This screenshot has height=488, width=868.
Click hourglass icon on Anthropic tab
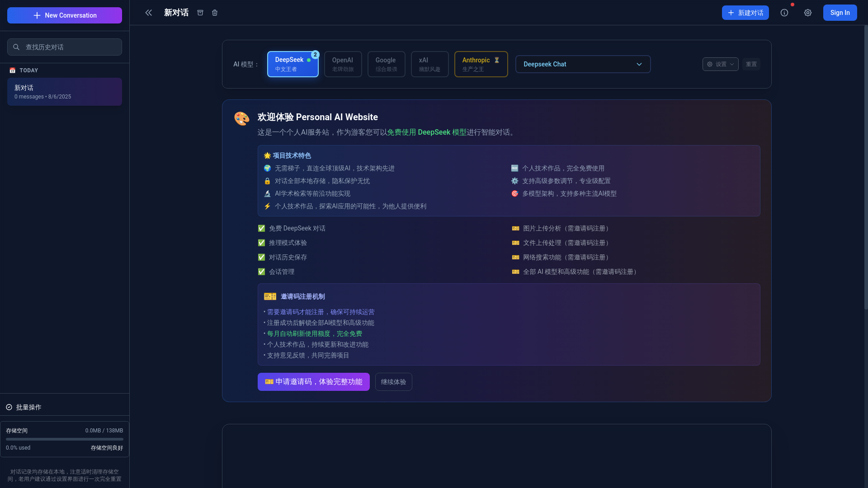tap(496, 60)
